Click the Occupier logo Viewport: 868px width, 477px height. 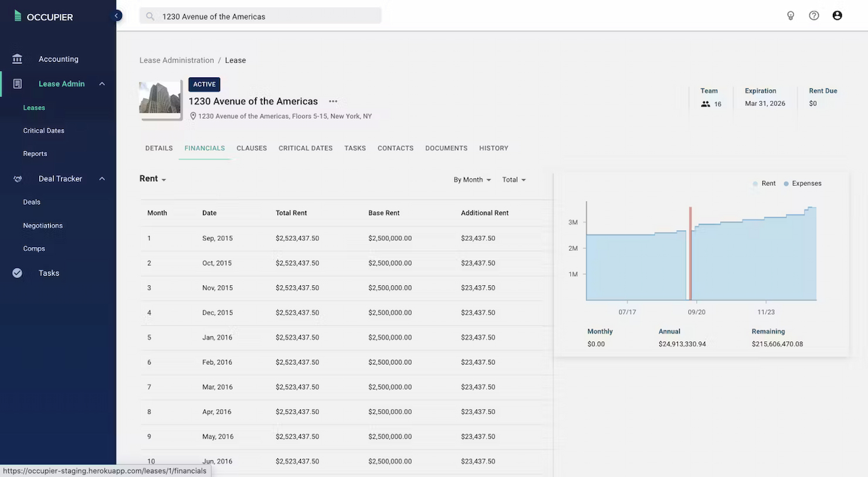click(44, 16)
